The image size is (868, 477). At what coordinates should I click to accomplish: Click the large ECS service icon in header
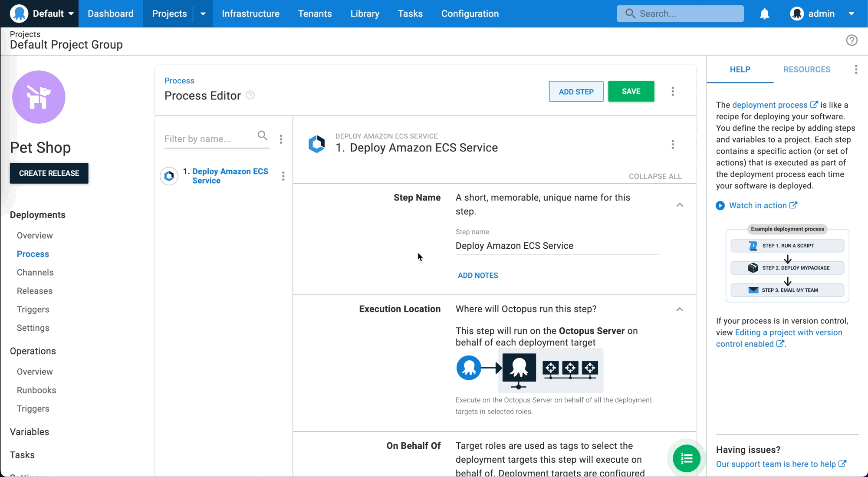coord(316,144)
